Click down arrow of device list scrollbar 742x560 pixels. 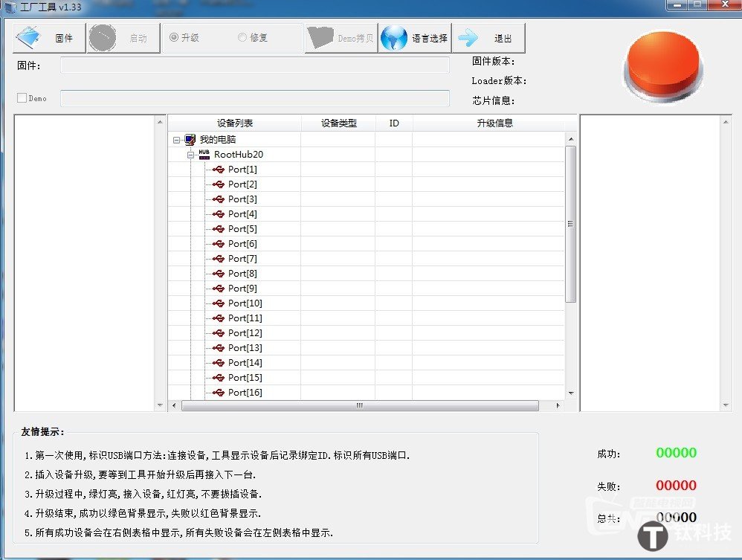[x=571, y=393]
